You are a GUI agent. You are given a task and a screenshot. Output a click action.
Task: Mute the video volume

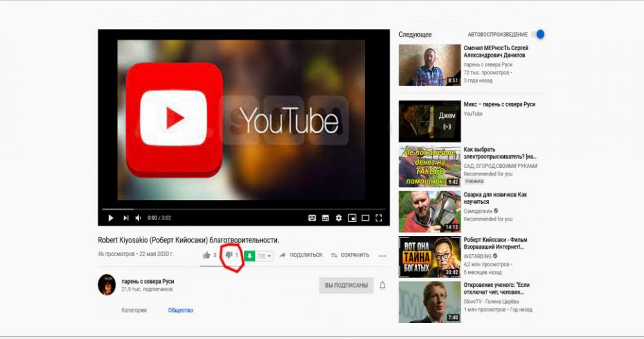pyautogui.click(x=138, y=218)
